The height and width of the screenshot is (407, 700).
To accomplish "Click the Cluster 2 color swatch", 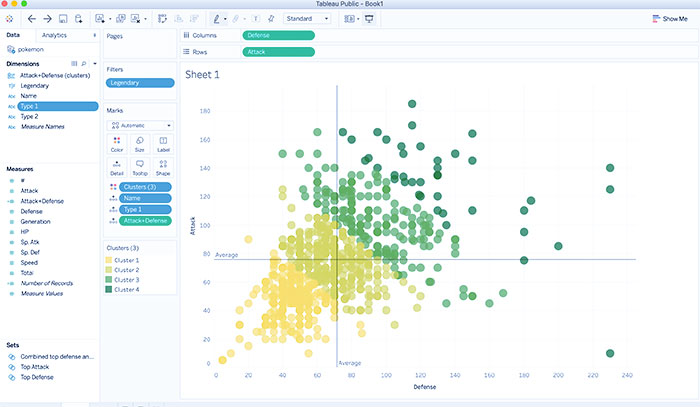I will (x=108, y=270).
